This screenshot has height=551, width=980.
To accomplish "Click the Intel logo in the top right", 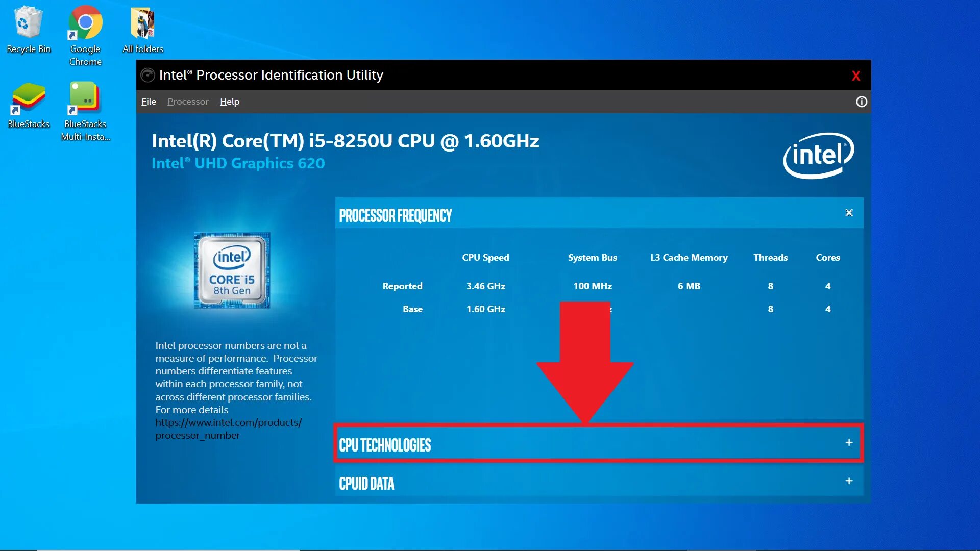I will 818,155.
